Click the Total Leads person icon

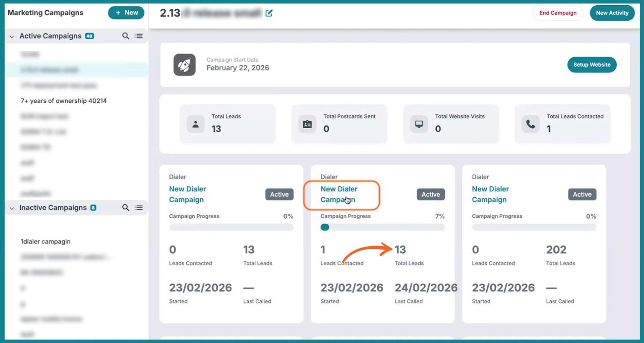pyautogui.click(x=196, y=124)
